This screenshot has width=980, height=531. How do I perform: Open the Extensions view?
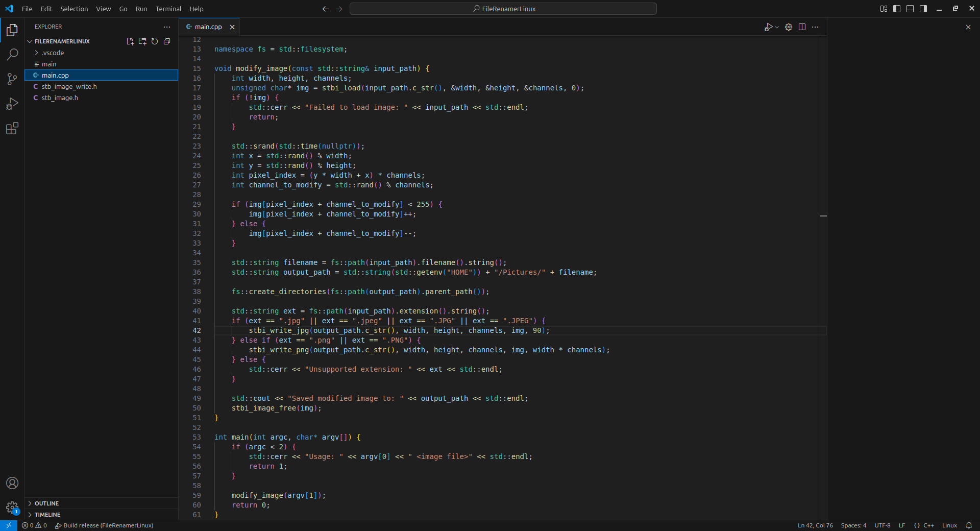tap(12, 128)
